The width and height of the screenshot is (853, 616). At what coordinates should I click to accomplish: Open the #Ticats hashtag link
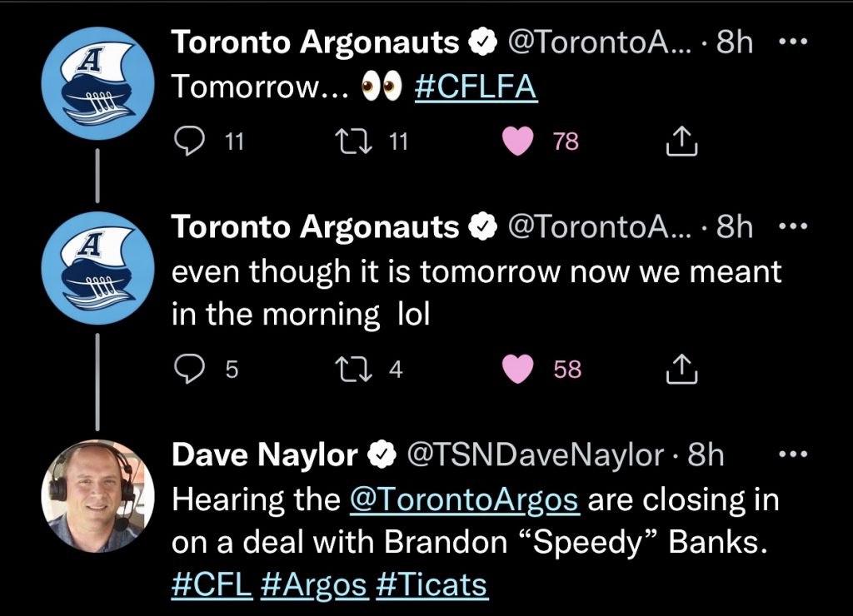point(431,584)
